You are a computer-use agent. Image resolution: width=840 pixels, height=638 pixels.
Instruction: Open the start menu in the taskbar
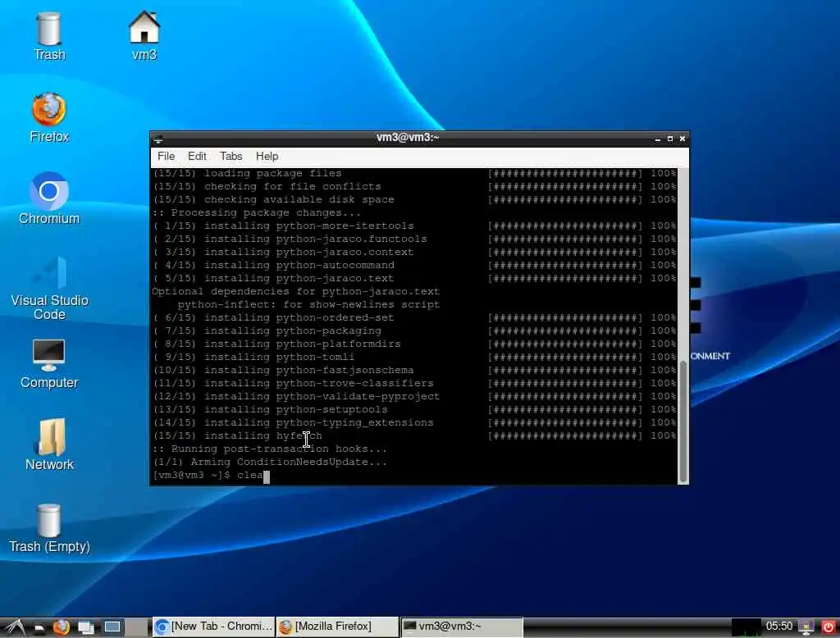coord(15,627)
